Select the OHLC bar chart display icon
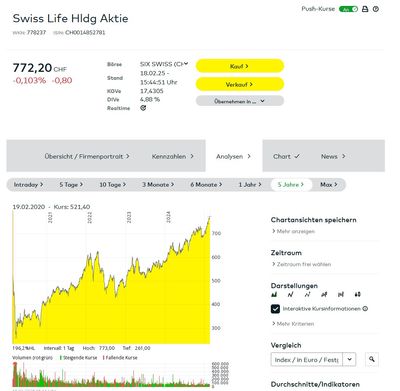 [341, 294]
